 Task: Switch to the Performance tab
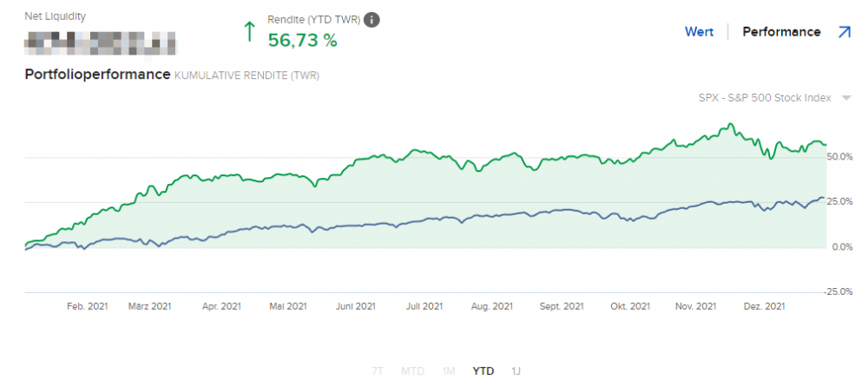(x=781, y=32)
